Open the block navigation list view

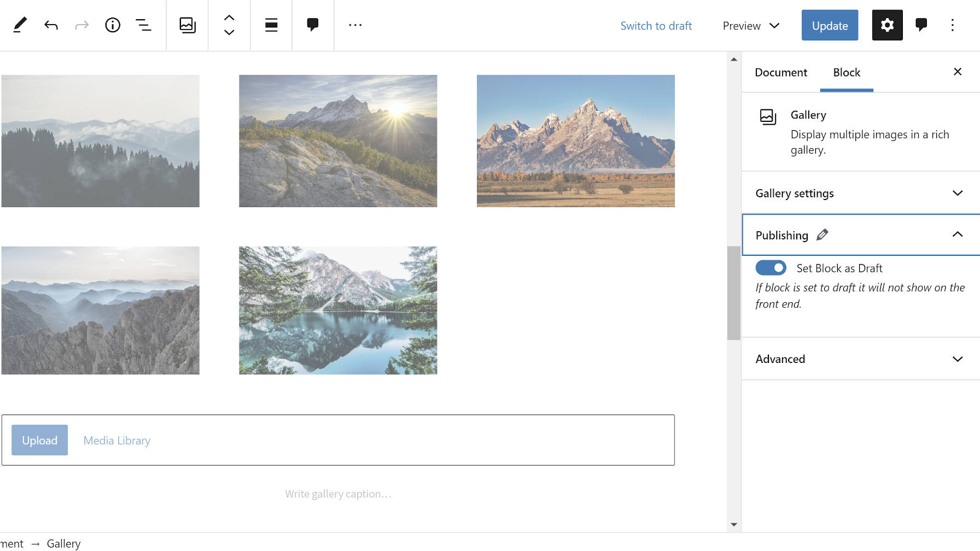point(143,25)
